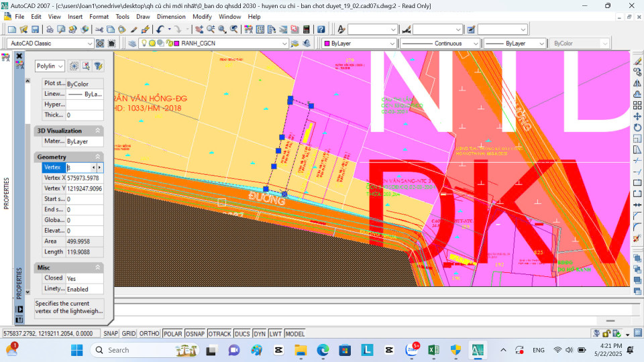Open the Insert menu
Viewport: 644px width, 362px height.
pyautogui.click(x=75, y=17)
